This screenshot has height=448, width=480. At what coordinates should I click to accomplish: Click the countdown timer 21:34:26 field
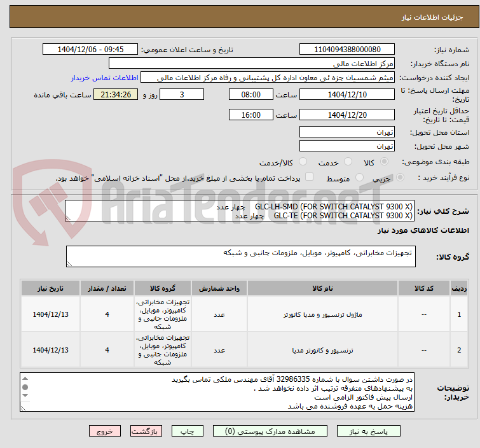pyautogui.click(x=116, y=94)
